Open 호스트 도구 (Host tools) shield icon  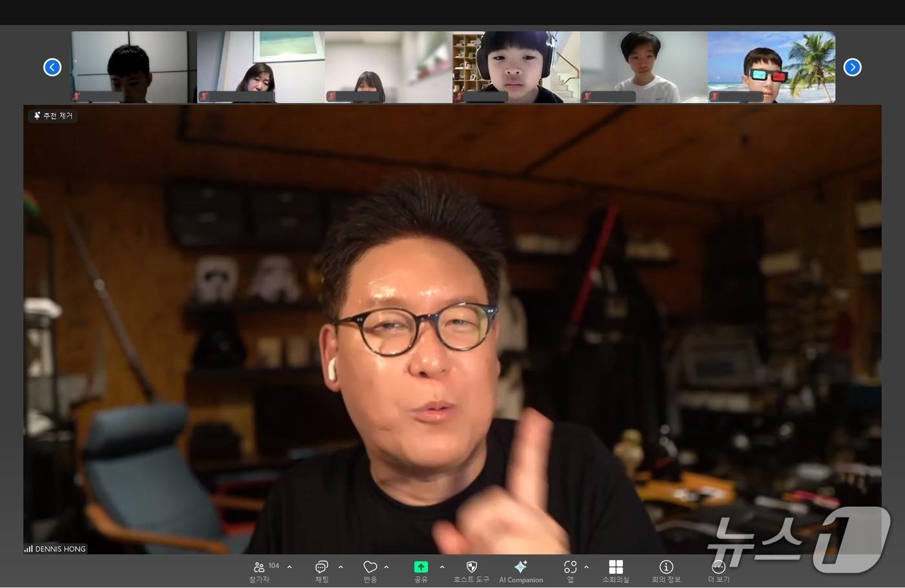[471, 567]
